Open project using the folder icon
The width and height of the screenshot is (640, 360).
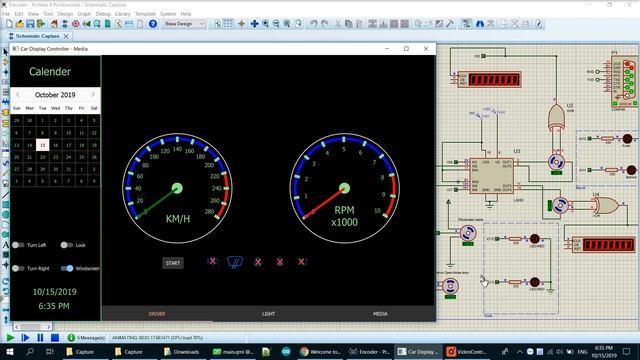[x=20, y=24]
